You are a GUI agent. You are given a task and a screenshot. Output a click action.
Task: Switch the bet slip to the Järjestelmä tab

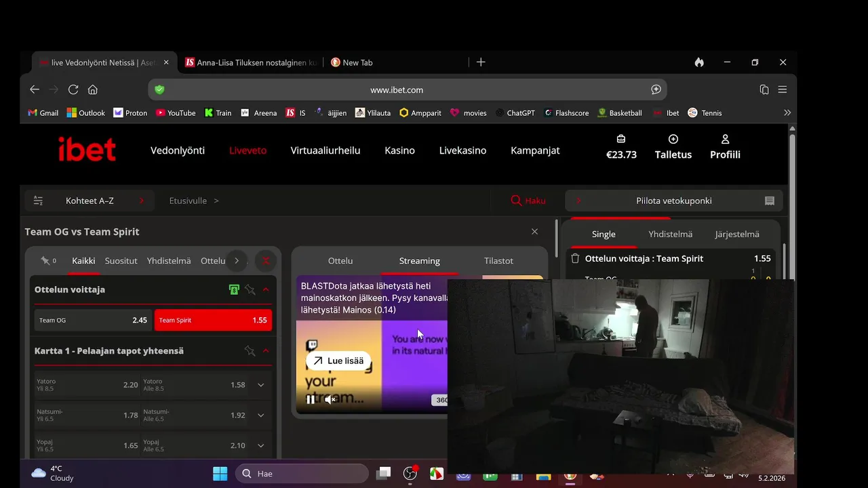[737, 234]
